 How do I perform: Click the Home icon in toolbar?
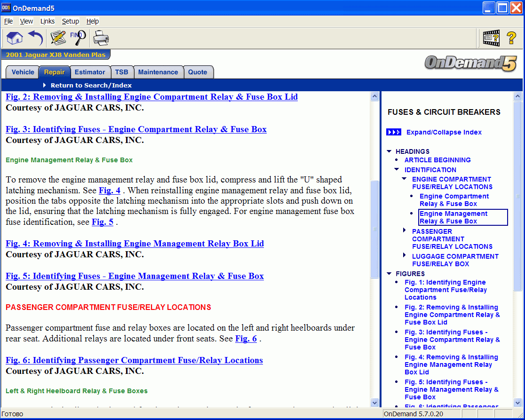tap(14, 38)
